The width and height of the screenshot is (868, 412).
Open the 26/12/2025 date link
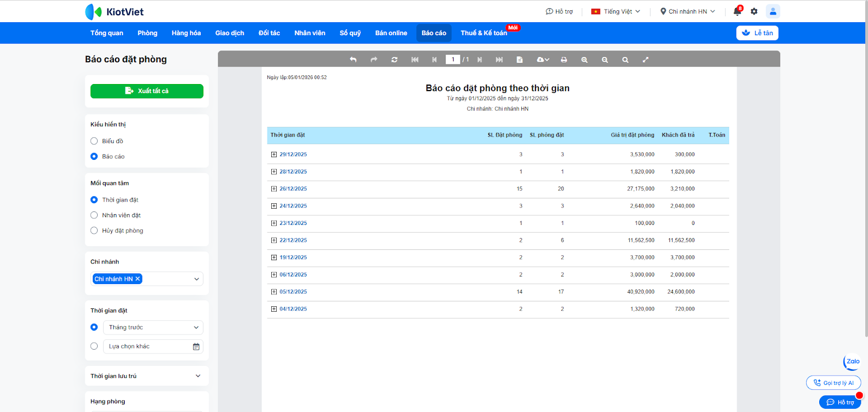pos(293,189)
